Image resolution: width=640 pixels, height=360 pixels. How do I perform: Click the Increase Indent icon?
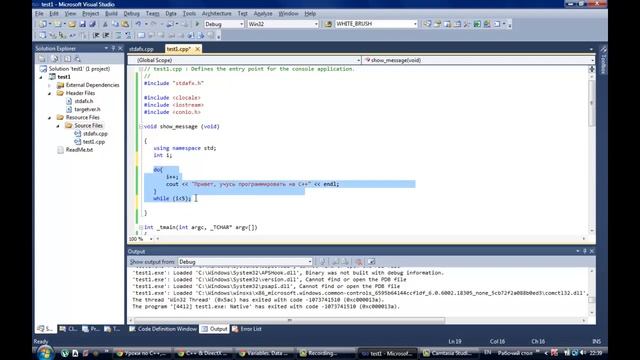[x=106, y=35]
